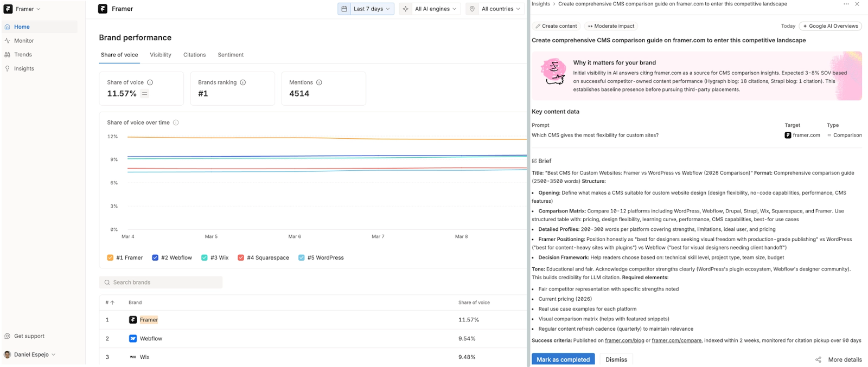
Task: Click the calendar icon in date filter
Action: click(344, 9)
